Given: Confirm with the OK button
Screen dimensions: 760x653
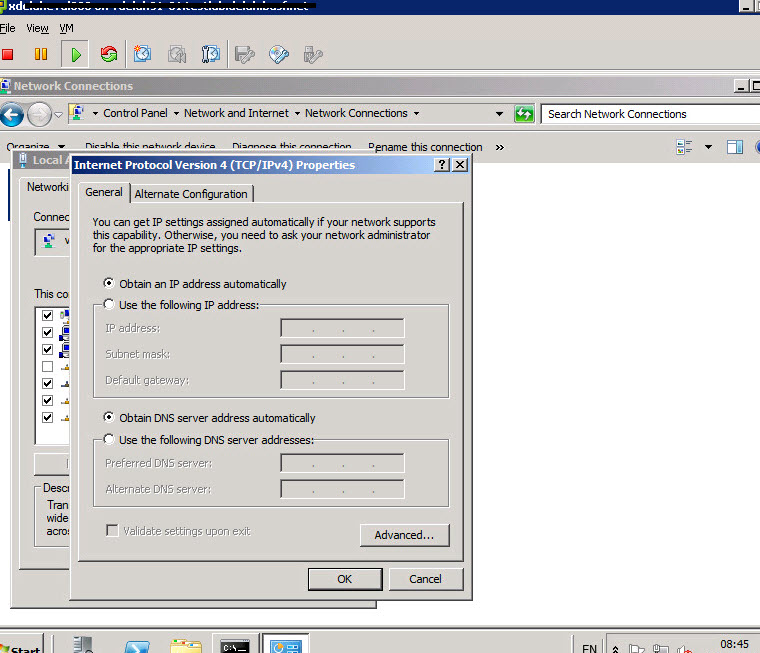Looking at the screenshot, I should [x=345, y=579].
